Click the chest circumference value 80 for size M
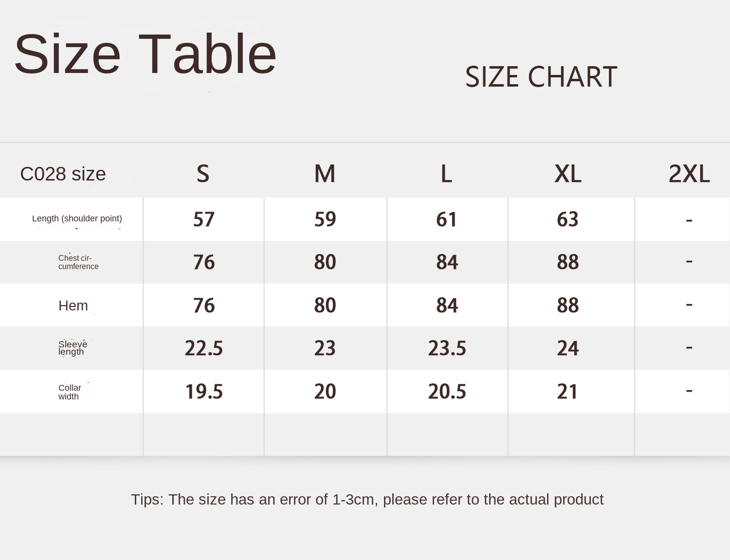The height and width of the screenshot is (560, 730). [x=325, y=262]
